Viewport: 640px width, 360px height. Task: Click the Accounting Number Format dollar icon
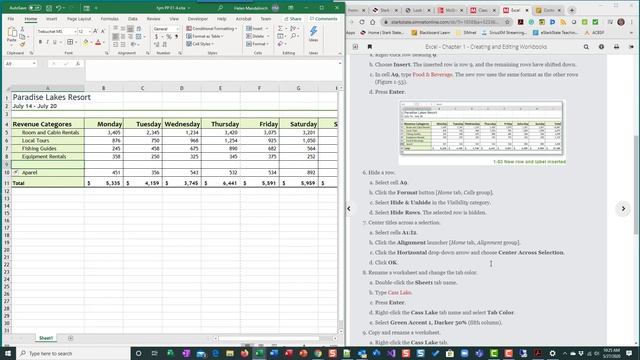coord(156,37)
